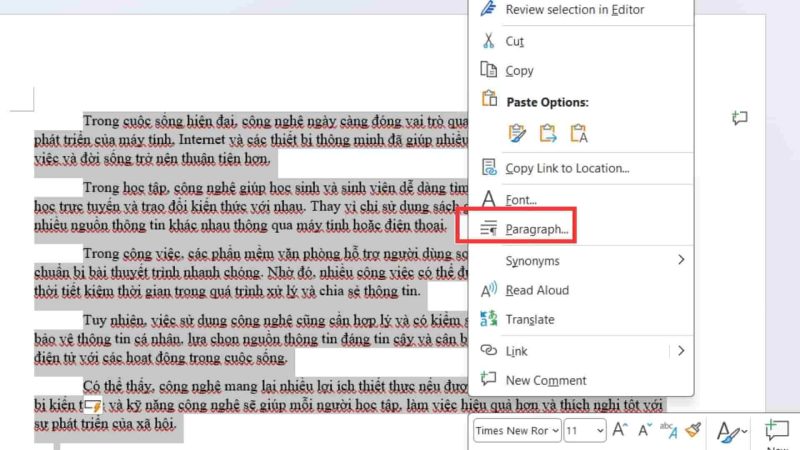The width and height of the screenshot is (800, 450).
Task: Click text 'Trong học tập'
Action: pos(126,188)
